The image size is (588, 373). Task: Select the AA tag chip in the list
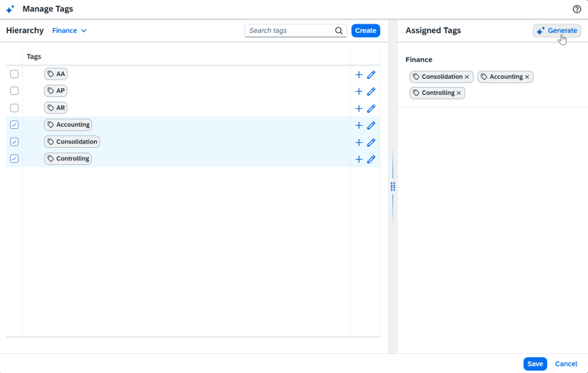[x=56, y=74]
